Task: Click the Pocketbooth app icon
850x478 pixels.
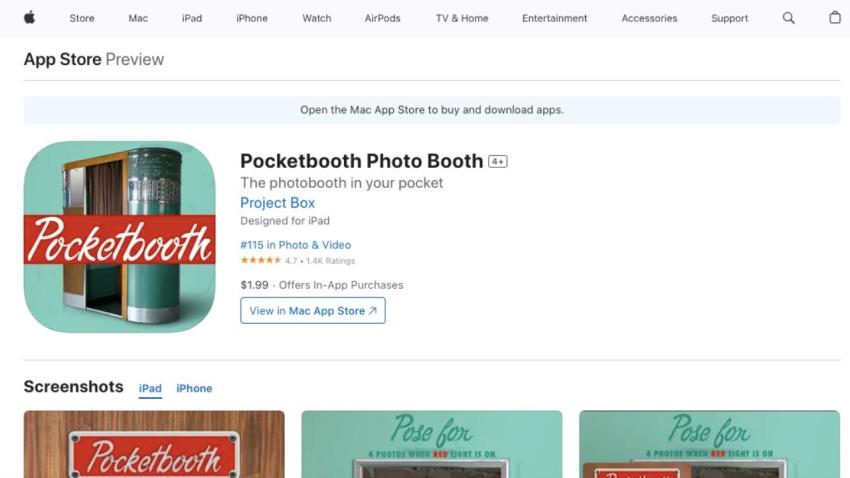Action: pyautogui.click(x=119, y=237)
